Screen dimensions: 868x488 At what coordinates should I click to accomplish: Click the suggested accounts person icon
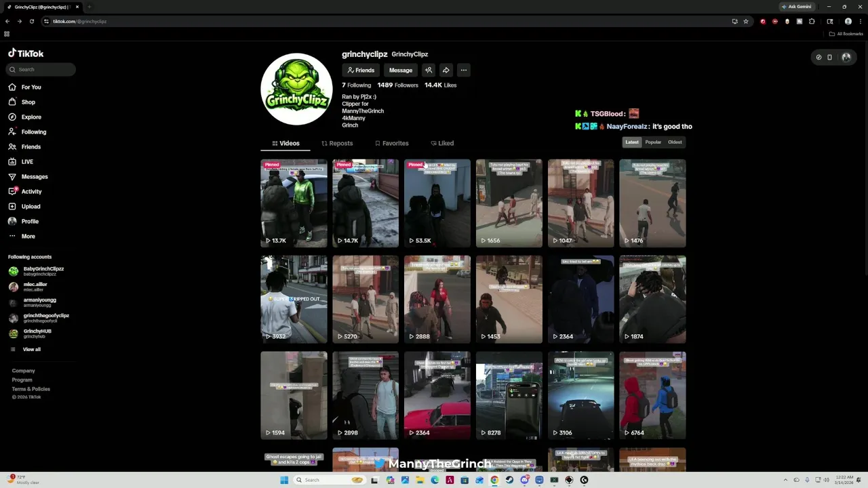pyautogui.click(x=429, y=70)
